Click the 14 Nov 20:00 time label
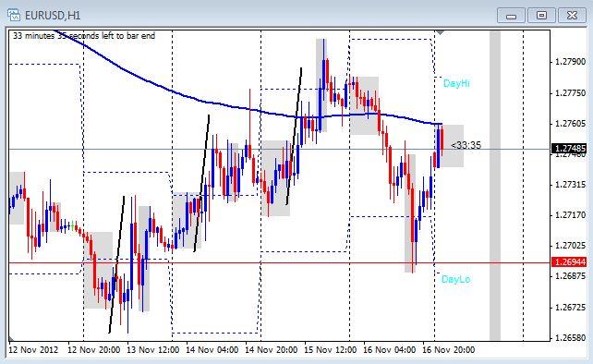Image resolution: width=593 pixels, height=364 pixels. point(272,349)
